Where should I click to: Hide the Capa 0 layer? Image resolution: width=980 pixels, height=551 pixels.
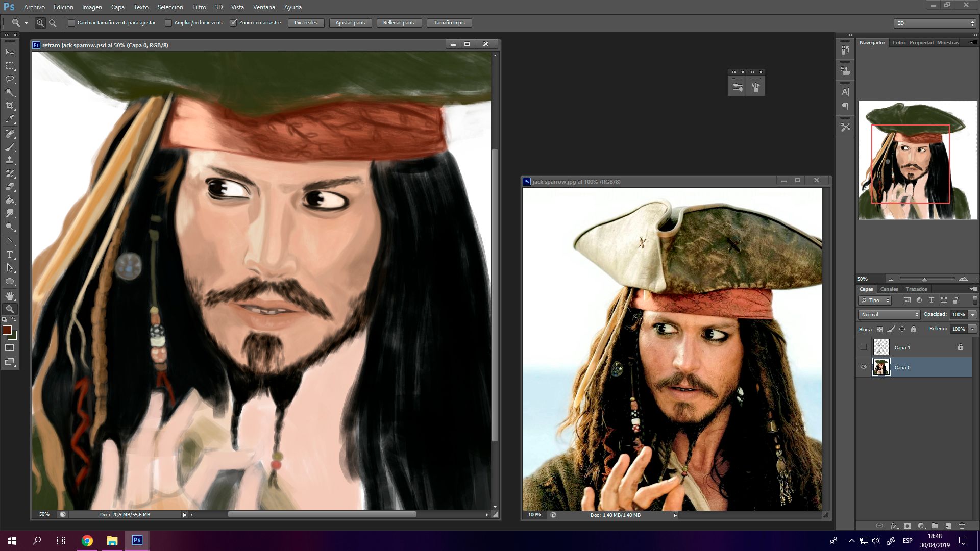[x=864, y=367]
